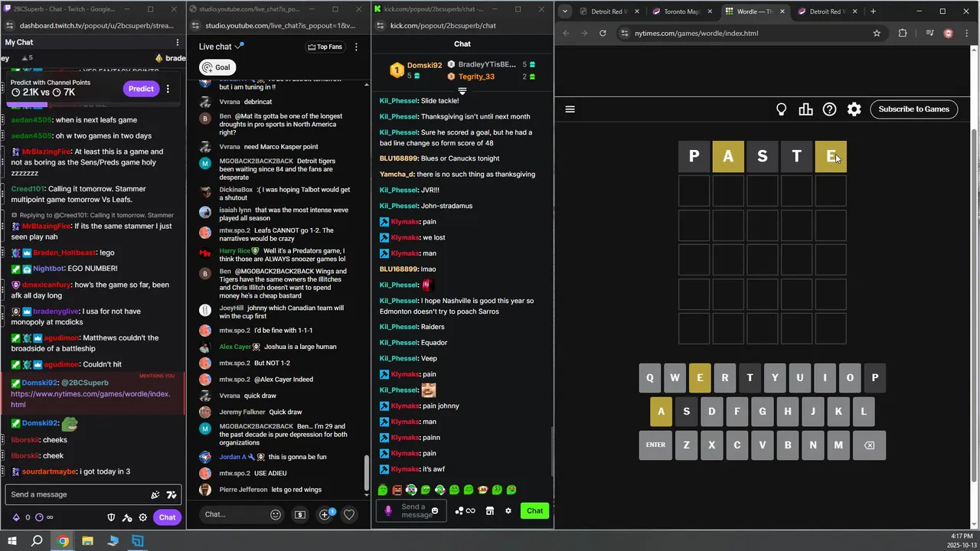View site information icon in Wordle address bar

pyautogui.click(x=625, y=33)
